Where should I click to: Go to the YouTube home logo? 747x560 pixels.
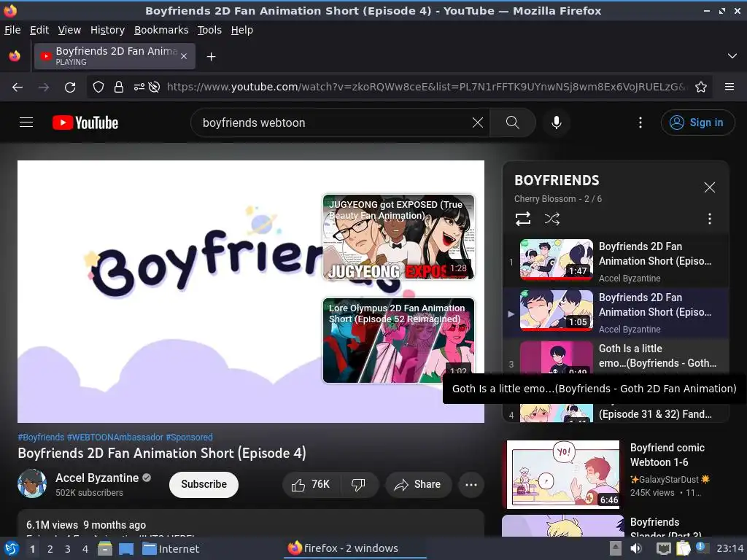[85, 122]
